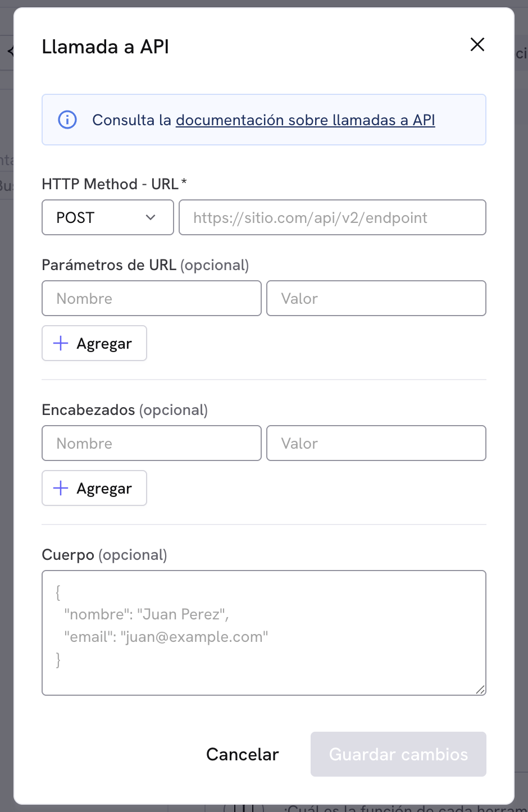
Task: Click the Valor field under Encabezados
Action: pyautogui.click(x=376, y=443)
